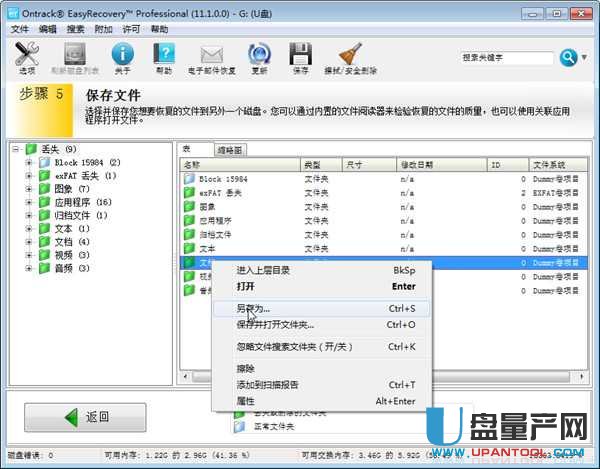The width and height of the screenshot is (600, 469).
Task: Click the 保存 floppy disk icon
Action: point(300,56)
